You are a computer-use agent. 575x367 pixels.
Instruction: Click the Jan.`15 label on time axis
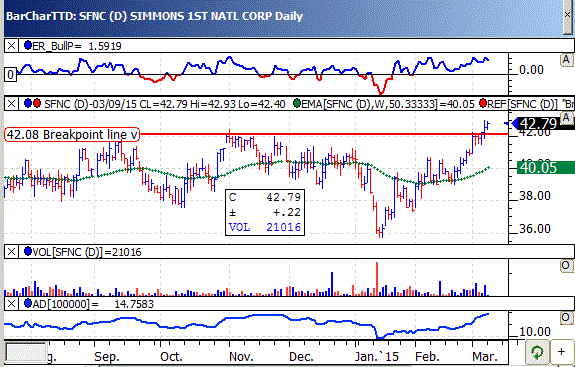click(x=377, y=356)
